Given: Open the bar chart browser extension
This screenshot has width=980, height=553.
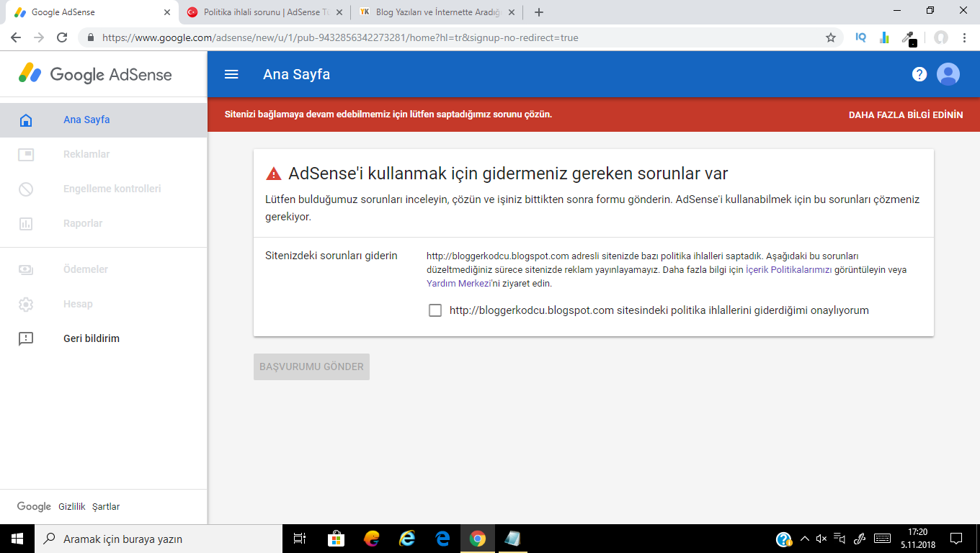Looking at the screenshot, I should pos(884,37).
